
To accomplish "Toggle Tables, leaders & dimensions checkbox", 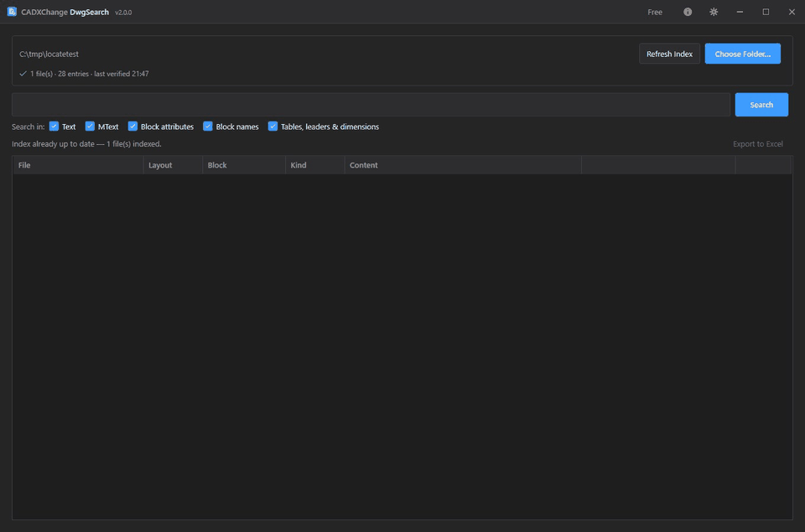I will [x=273, y=127].
